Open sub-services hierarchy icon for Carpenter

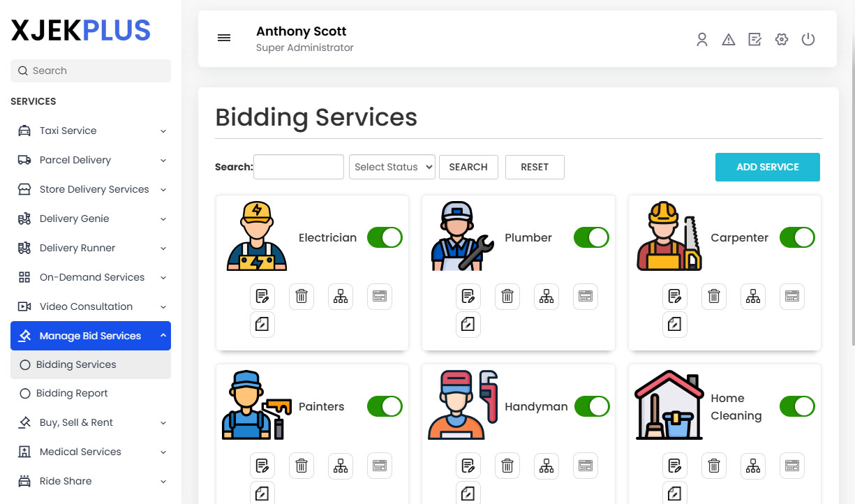click(752, 296)
